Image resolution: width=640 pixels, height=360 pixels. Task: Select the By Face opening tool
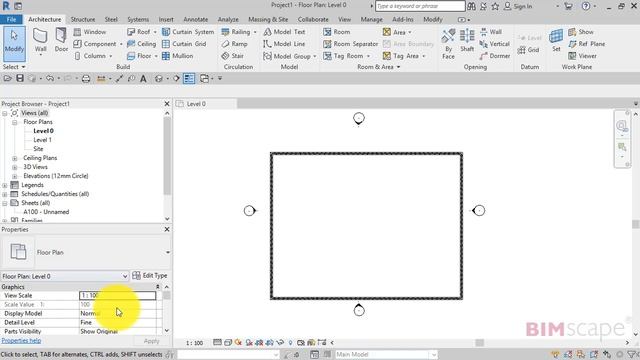[x=448, y=44]
